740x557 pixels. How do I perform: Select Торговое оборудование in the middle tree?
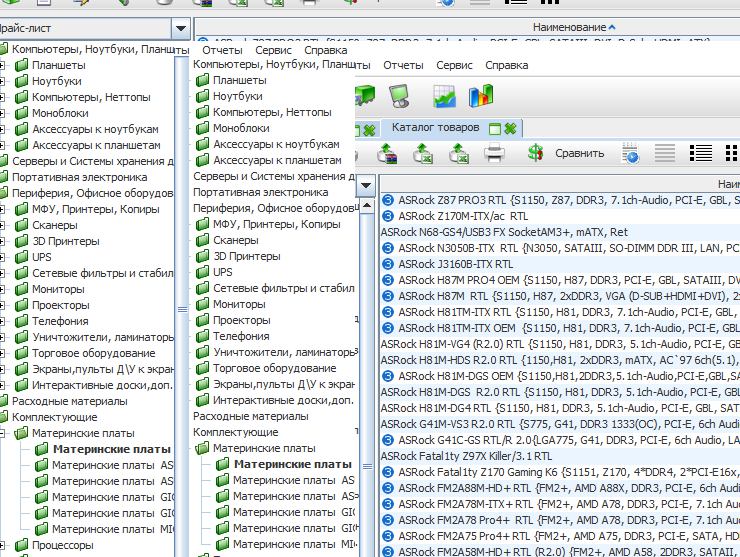[274, 368]
